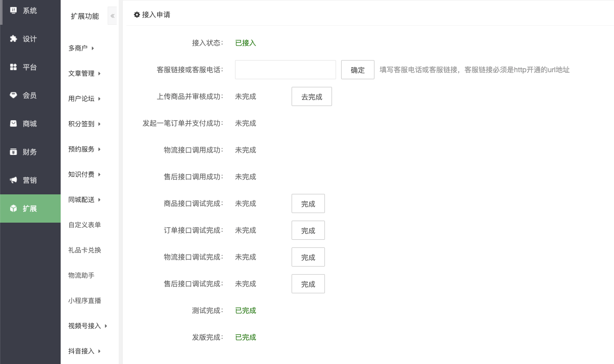Viewport: 614px width, 364px height.
Task: Open the 财务 main menu
Action: (x=30, y=152)
